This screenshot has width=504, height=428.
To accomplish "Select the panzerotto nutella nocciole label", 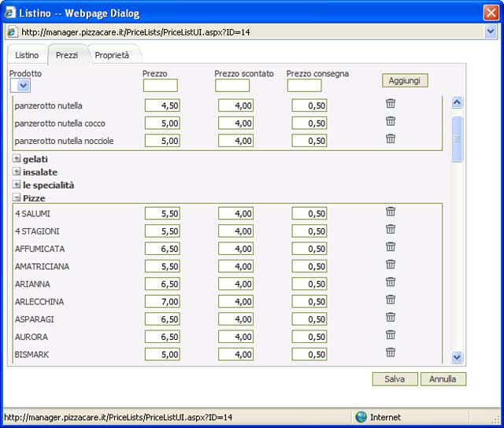I will coord(64,141).
